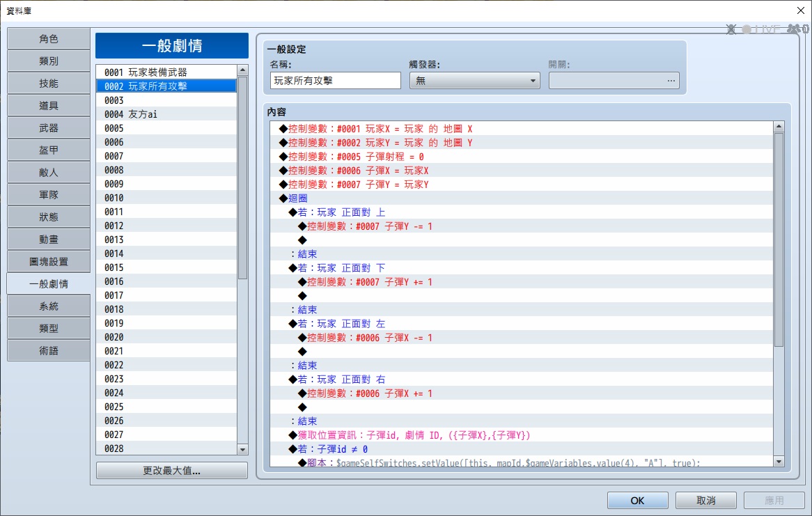This screenshot has height=516, width=812.
Task: Go to the 敵人 tab
Action: (49, 173)
